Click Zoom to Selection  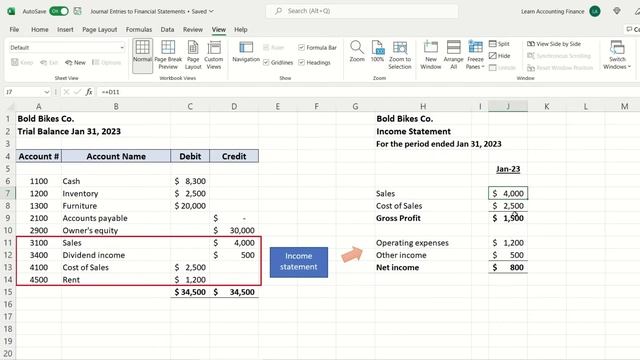400,56
